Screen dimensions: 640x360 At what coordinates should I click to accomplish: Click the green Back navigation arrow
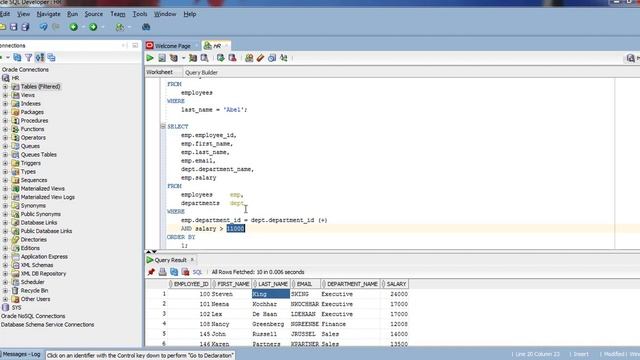73,27
